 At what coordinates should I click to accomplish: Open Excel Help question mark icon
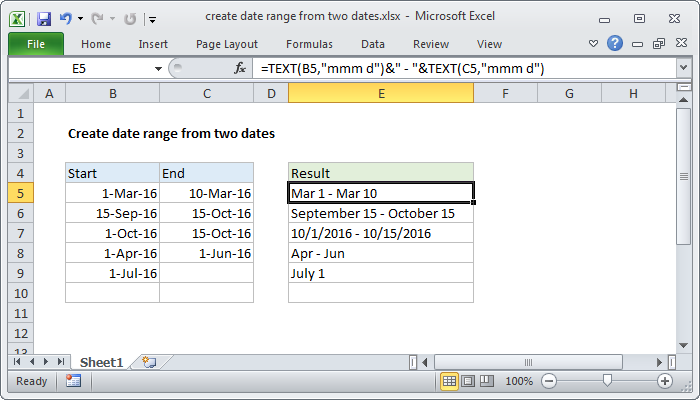tap(616, 44)
